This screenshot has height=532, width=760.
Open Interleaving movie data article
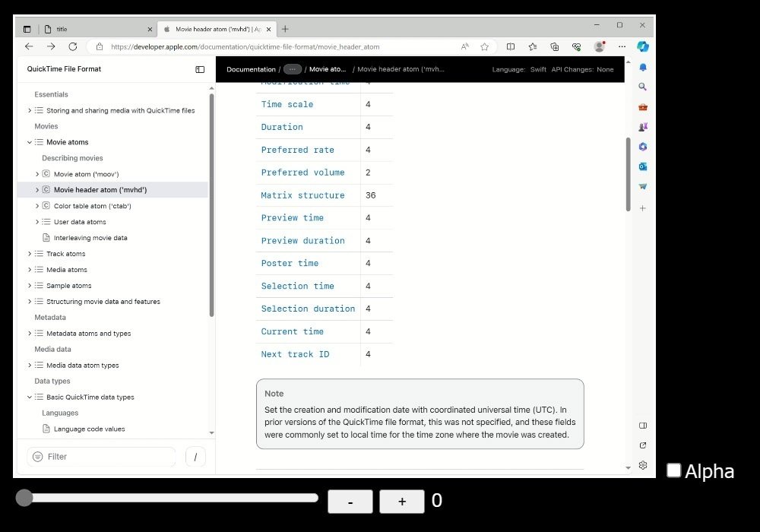pos(90,238)
